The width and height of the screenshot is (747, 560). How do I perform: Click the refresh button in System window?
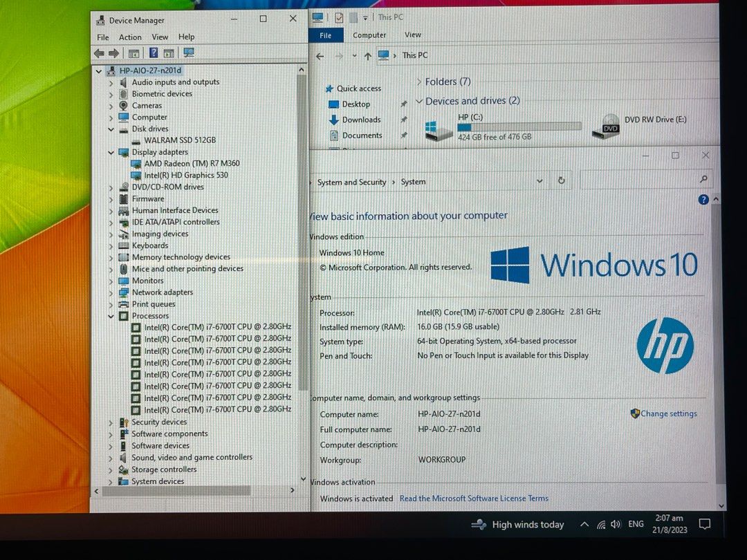click(x=561, y=180)
